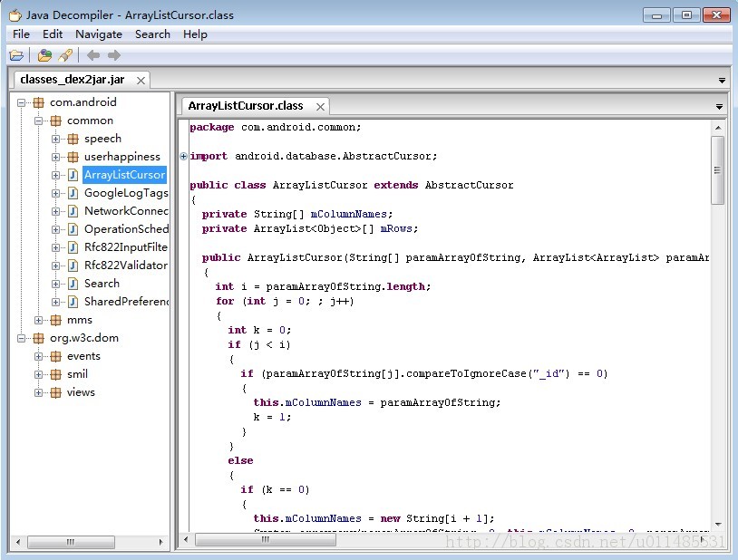This screenshot has height=560, width=738.
Task: Open the Navigate menu
Action: (x=99, y=34)
